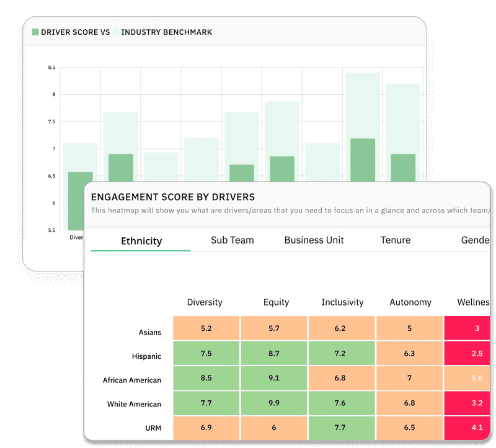
Task: Select the Asians row label
Action: point(150,332)
